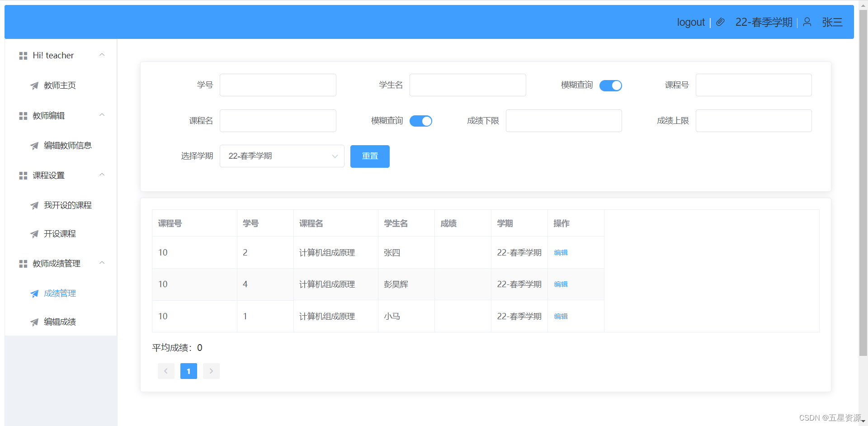The image size is (868, 426).
Task: Click 计算机组成原理 in 张四's row
Action: [327, 253]
